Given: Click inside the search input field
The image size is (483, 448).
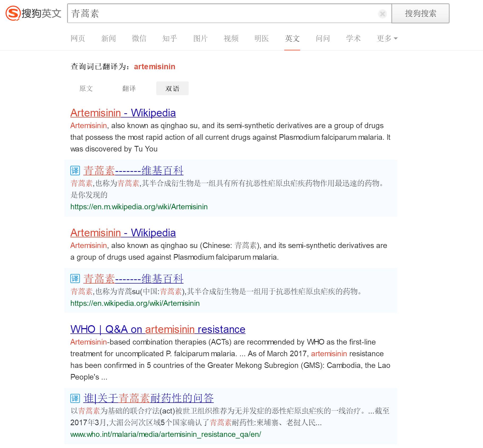Looking at the screenshot, I should [212, 14].
